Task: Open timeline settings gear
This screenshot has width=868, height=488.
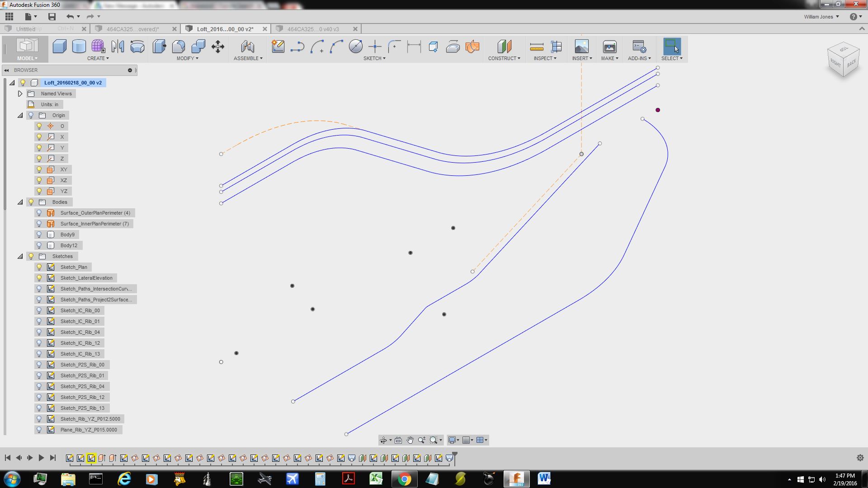Action: click(860, 458)
